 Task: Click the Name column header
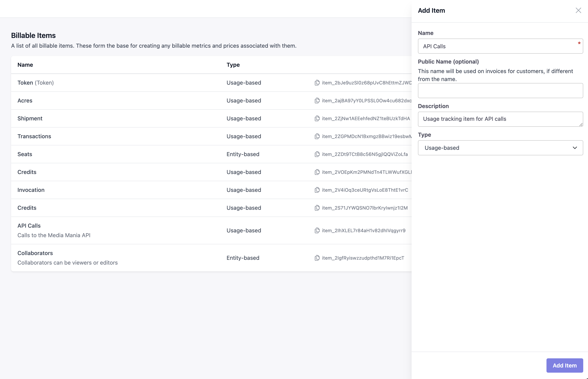[25, 65]
